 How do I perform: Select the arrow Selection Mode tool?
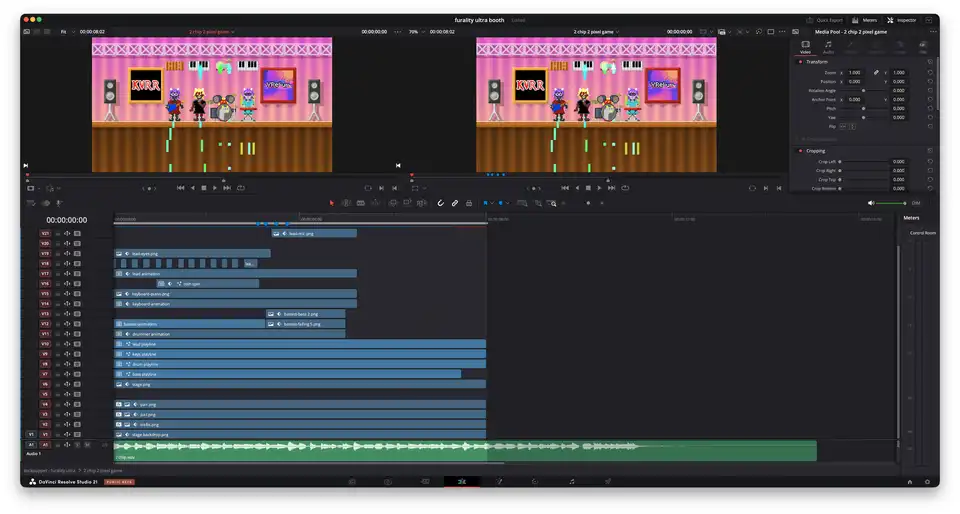pos(331,203)
